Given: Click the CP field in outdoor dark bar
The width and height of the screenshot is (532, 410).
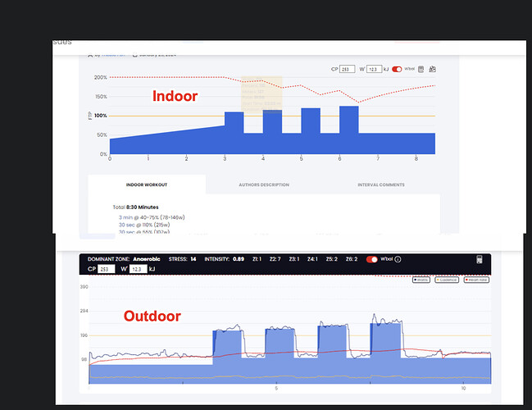Looking at the screenshot, I should point(107,269).
